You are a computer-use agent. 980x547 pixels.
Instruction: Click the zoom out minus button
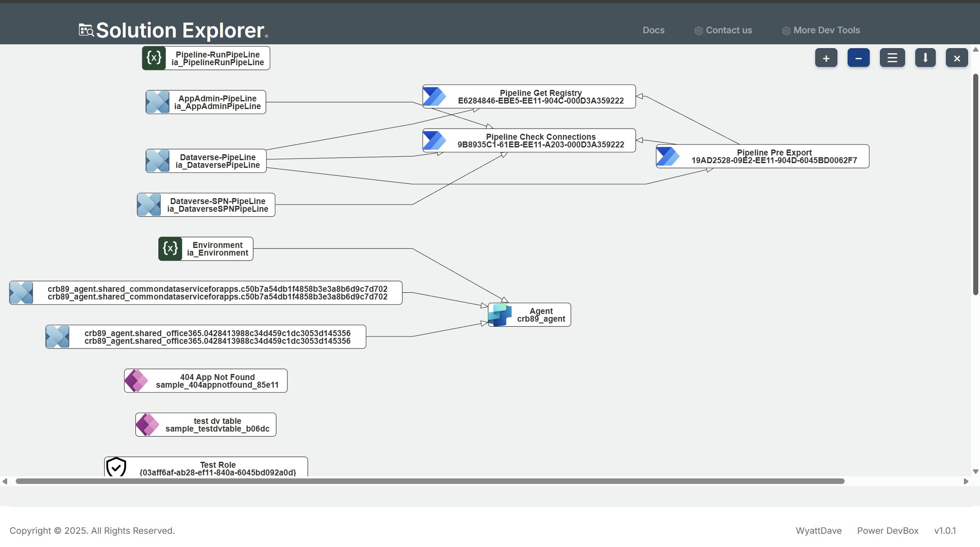point(858,58)
